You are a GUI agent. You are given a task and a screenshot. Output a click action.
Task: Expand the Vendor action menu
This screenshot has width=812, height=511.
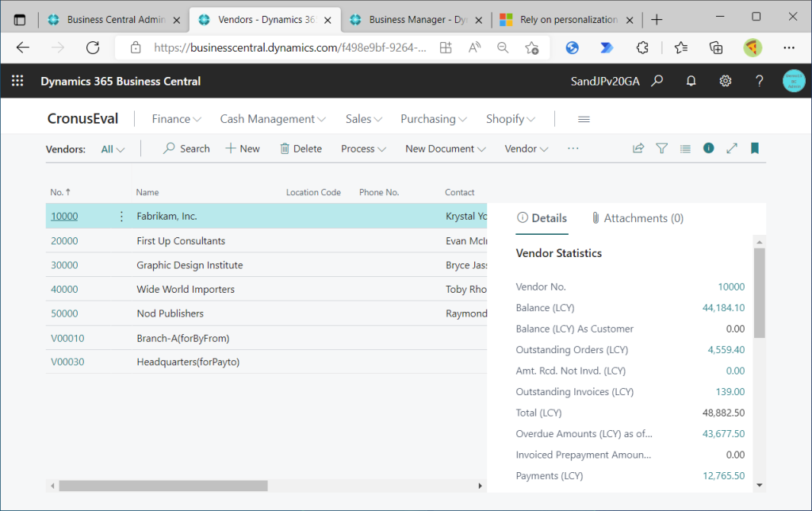527,148
